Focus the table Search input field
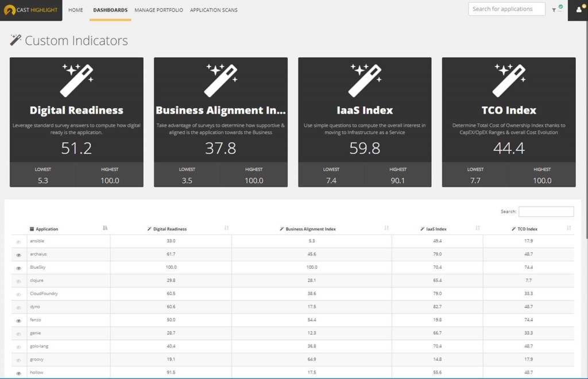 tap(546, 211)
